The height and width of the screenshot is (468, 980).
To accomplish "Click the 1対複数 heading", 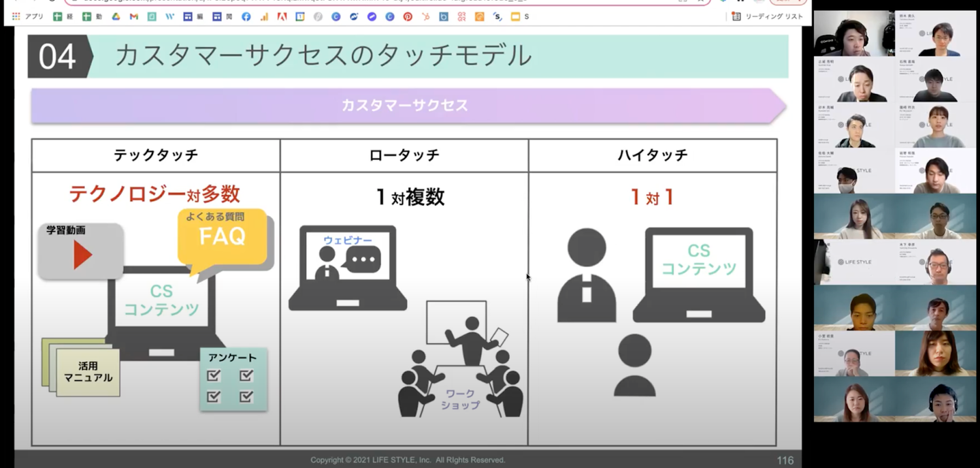I will point(410,197).
